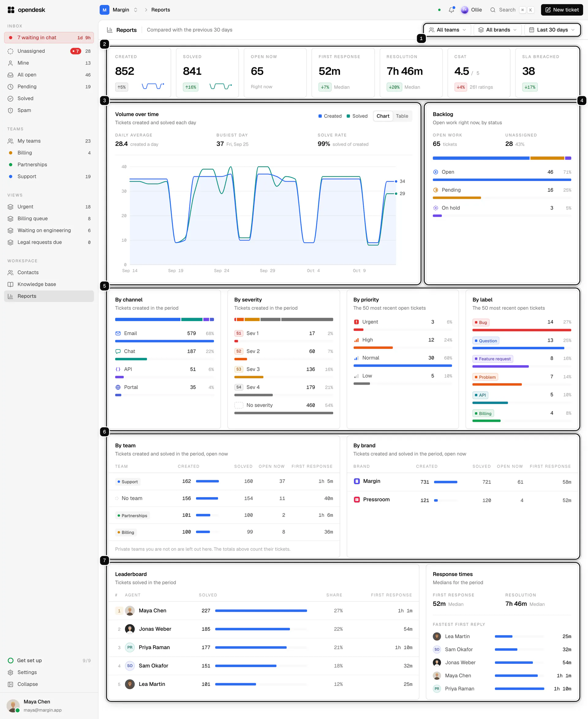Click the Urgent view stack icon

click(10, 207)
